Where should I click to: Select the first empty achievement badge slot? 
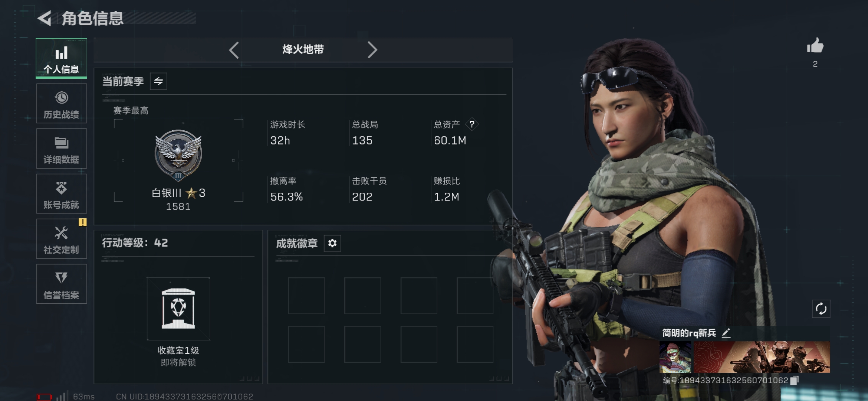306,296
